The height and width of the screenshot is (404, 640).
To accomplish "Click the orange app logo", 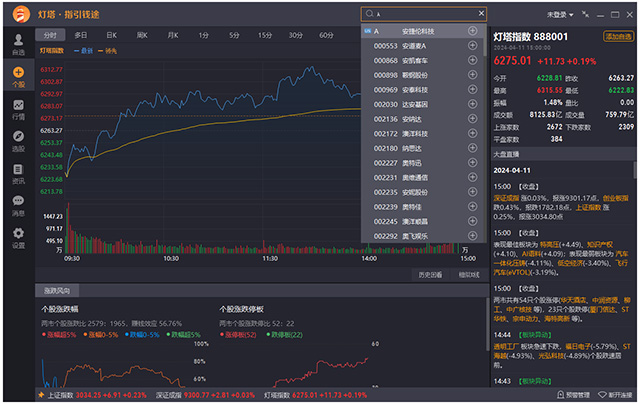I will 21,14.
